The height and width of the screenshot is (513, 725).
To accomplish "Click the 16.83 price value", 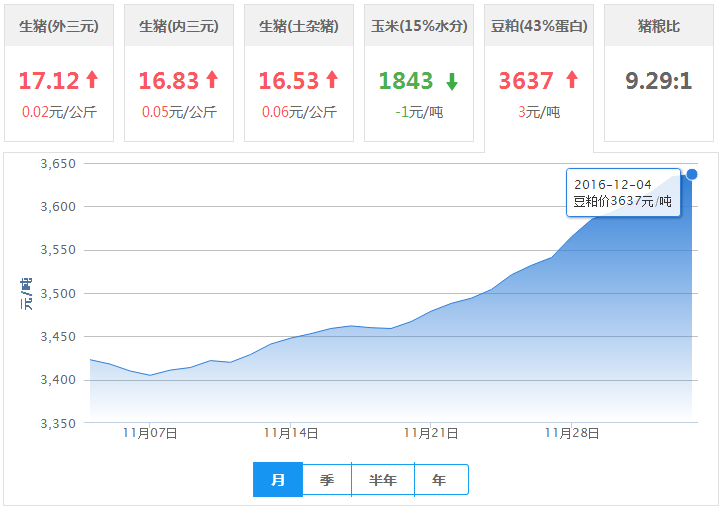I will click(169, 80).
